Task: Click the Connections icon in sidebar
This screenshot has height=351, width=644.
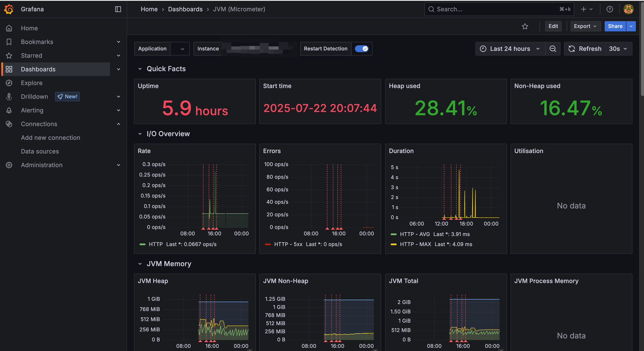Action: 9,124
